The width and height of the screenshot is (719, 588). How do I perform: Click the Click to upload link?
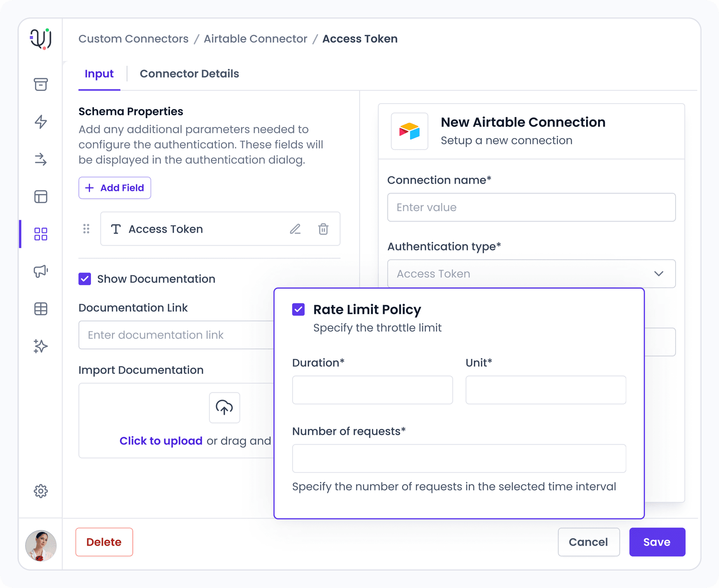pyautogui.click(x=161, y=441)
